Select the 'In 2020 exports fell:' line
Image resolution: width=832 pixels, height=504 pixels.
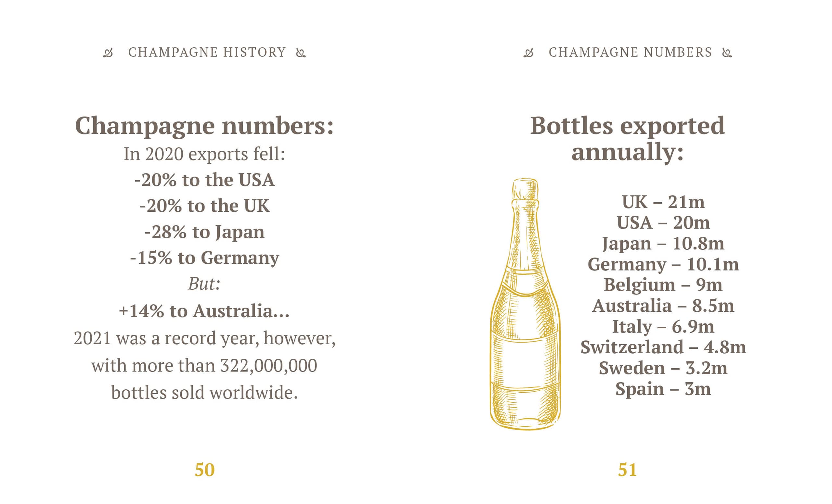pyautogui.click(x=204, y=154)
